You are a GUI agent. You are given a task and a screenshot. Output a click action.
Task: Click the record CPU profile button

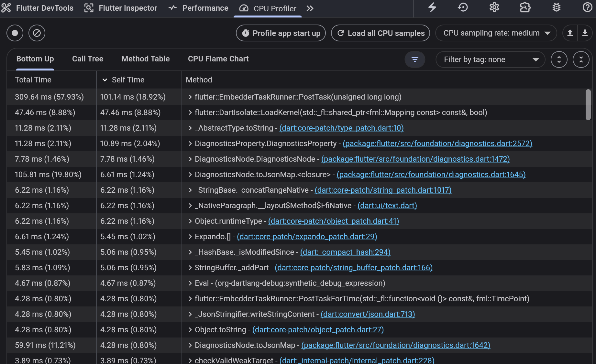[x=15, y=33]
